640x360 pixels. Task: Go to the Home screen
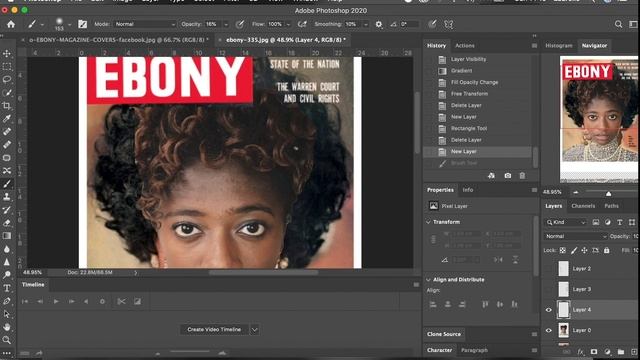11,24
